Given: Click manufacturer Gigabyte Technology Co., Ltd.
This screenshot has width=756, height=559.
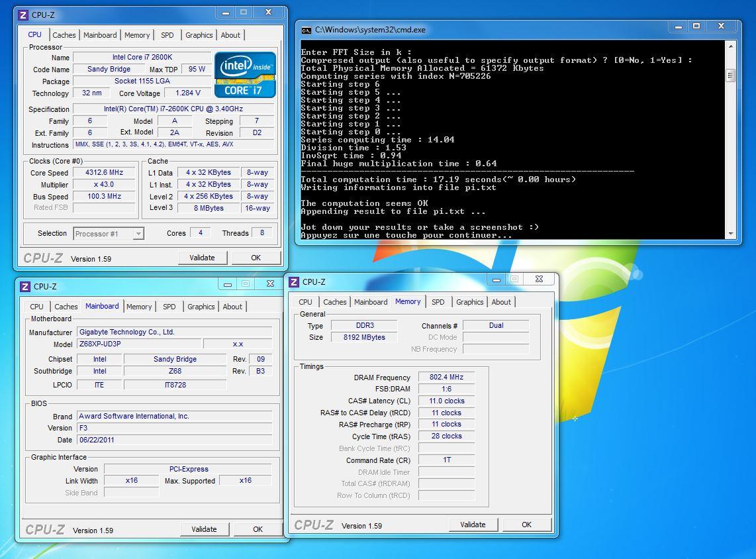Looking at the screenshot, I should coord(175,332).
